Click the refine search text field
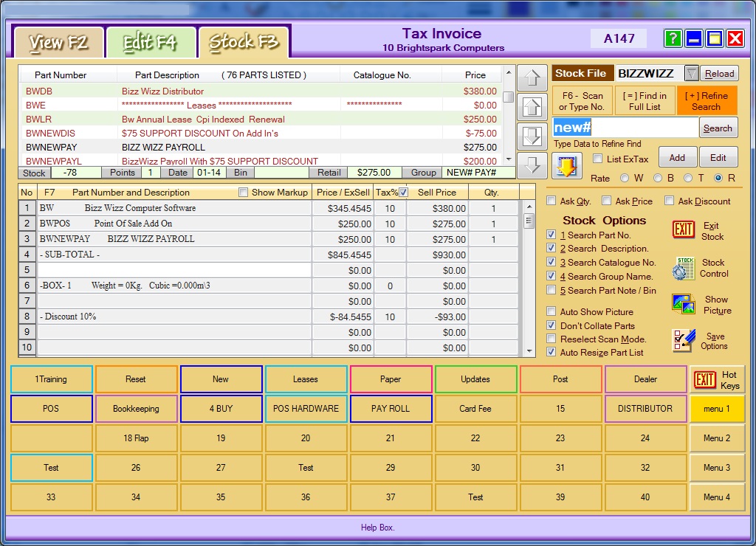This screenshot has height=546, width=756. click(625, 128)
